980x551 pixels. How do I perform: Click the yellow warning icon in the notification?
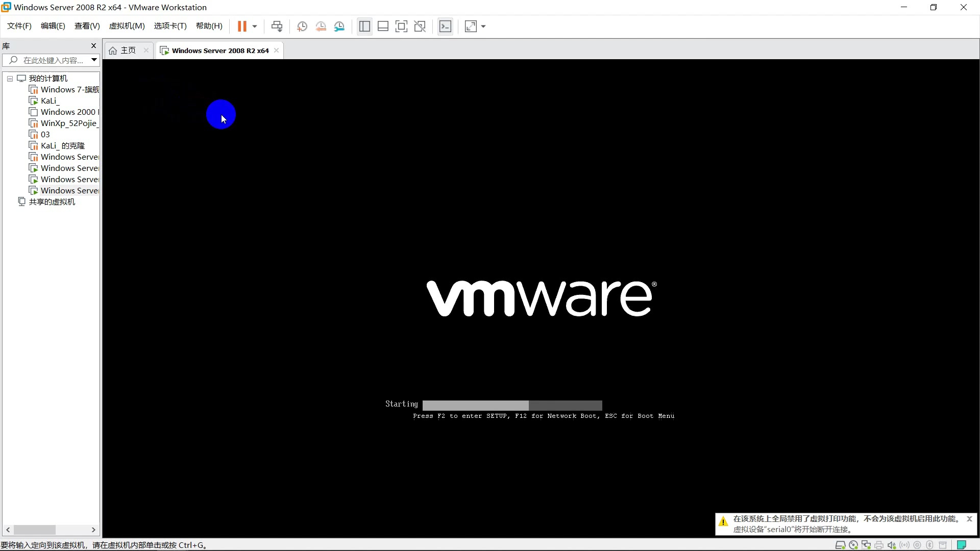(x=723, y=521)
